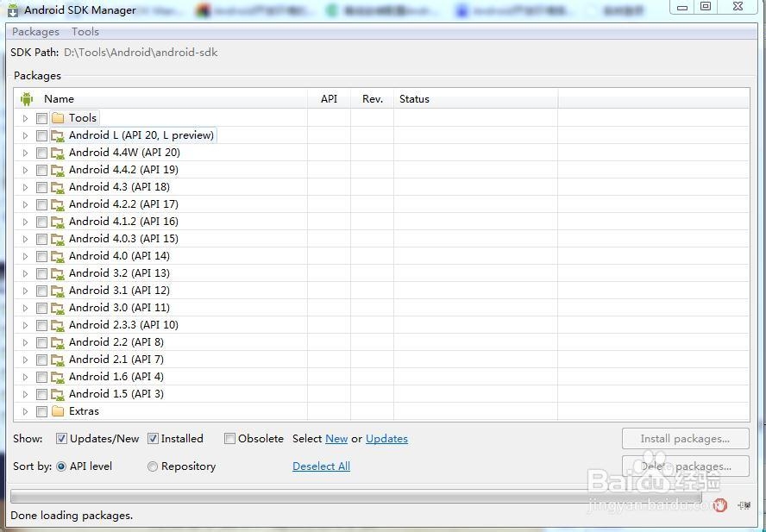Maximize the Android SDK Manager window
The width and height of the screenshot is (766, 532).
706,6
